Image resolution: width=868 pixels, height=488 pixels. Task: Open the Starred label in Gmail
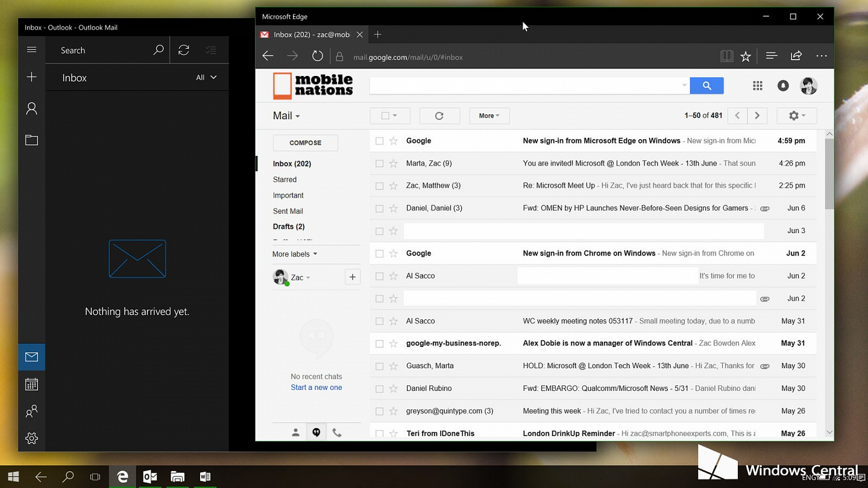pos(285,180)
